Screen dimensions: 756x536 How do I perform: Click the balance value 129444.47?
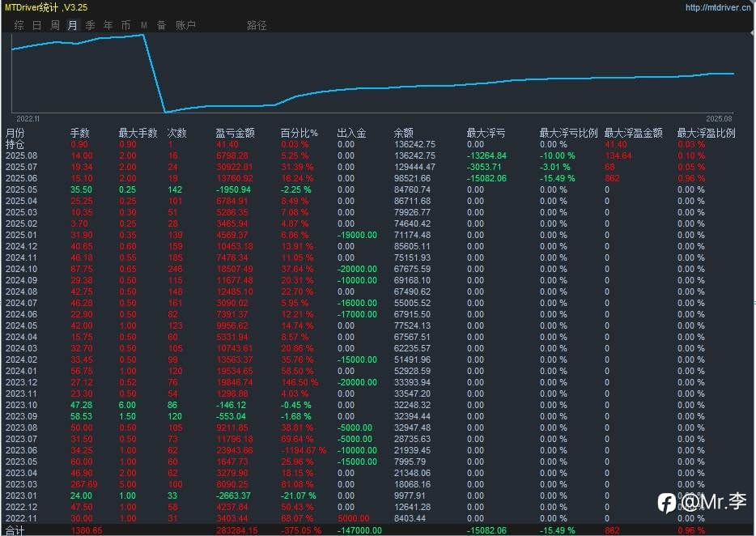click(414, 167)
